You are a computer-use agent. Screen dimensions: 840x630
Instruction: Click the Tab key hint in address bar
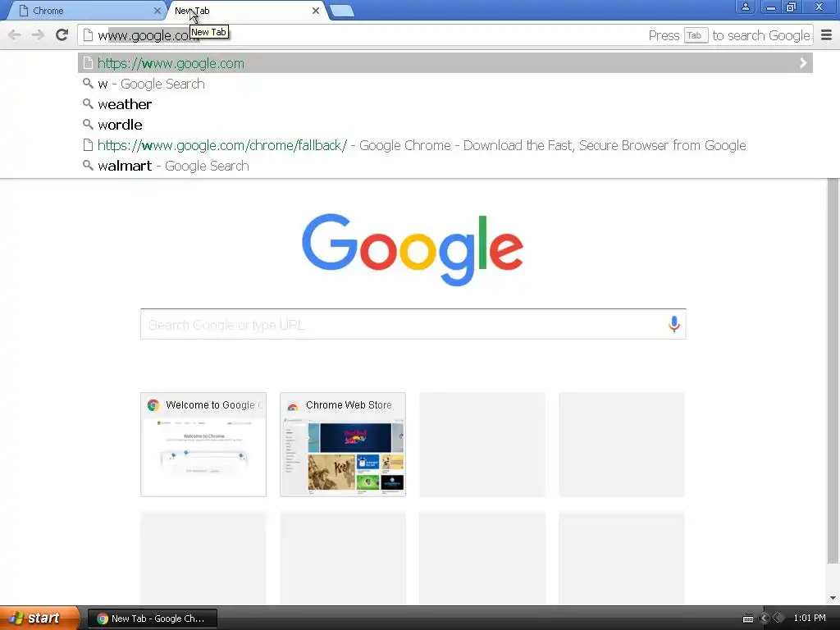pos(696,35)
